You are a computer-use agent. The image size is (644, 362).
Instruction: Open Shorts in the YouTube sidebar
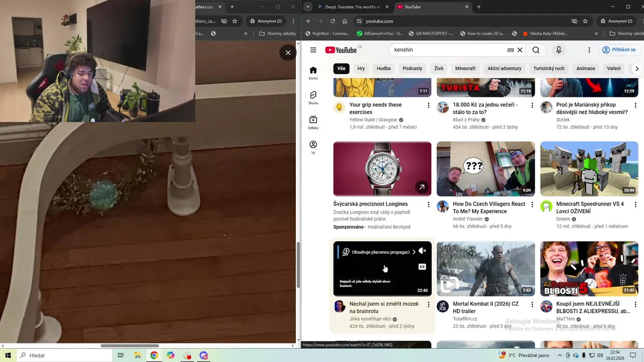[313, 98]
